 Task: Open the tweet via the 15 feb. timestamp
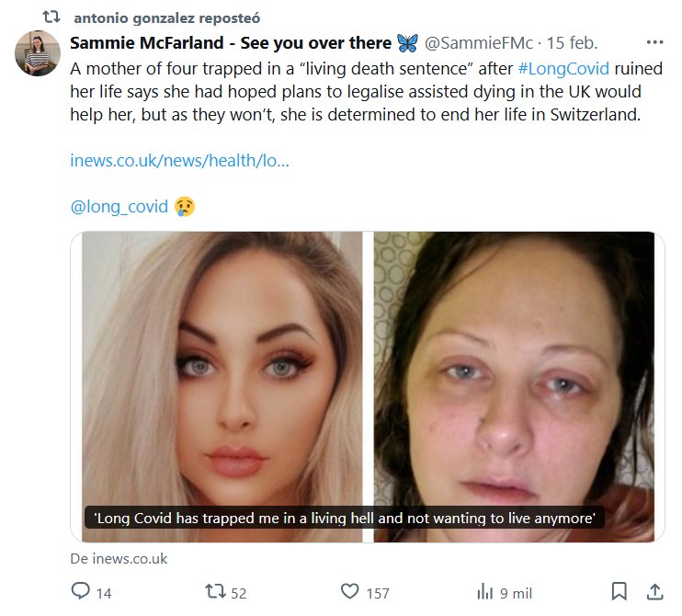pos(573,43)
